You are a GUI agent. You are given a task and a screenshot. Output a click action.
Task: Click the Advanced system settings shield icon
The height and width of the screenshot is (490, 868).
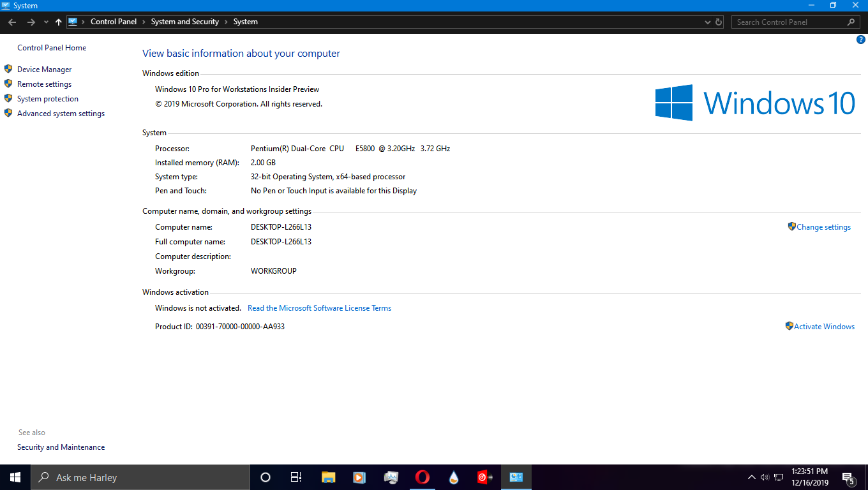(x=8, y=113)
